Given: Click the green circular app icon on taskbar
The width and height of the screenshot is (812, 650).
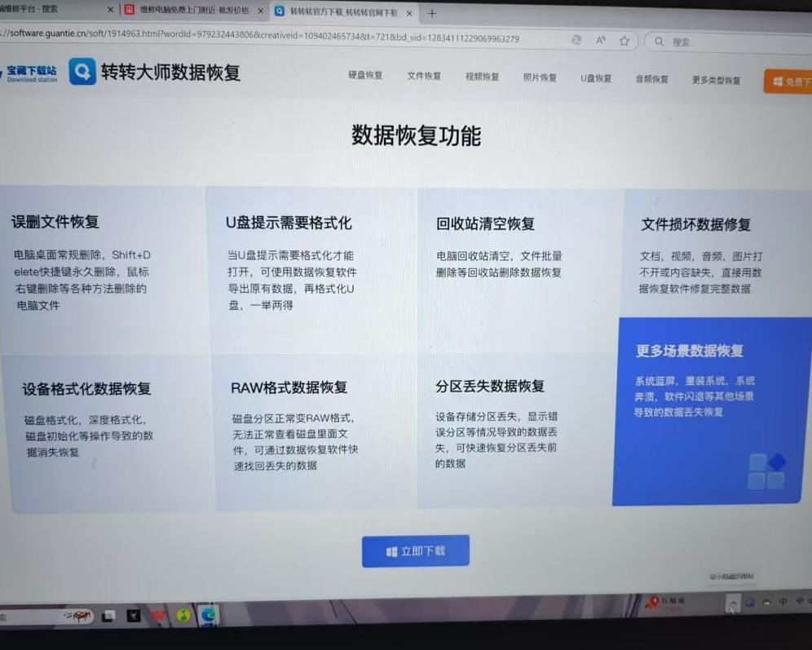Looking at the screenshot, I should pyautogui.click(x=183, y=616).
